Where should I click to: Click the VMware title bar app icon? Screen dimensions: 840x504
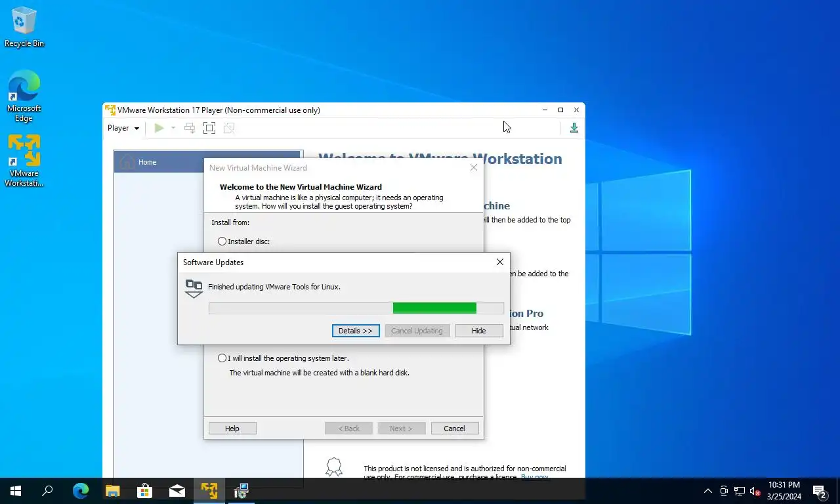(110, 110)
